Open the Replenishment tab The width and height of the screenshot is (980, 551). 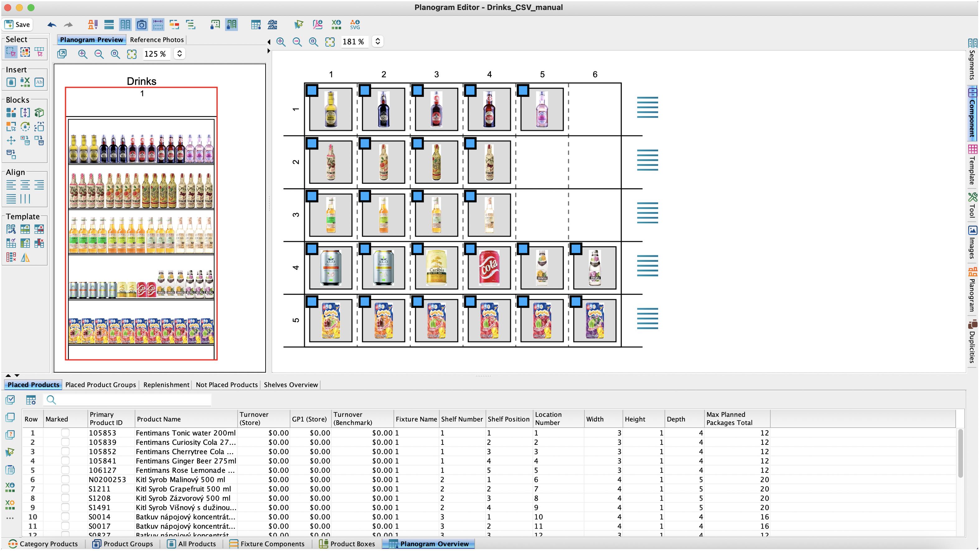(x=166, y=385)
